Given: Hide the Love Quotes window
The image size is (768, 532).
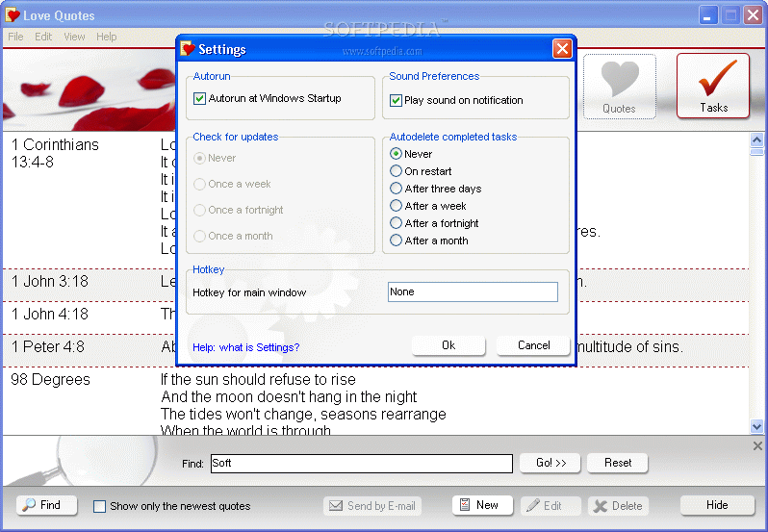Looking at the screenshot, I should pos(717,505).
